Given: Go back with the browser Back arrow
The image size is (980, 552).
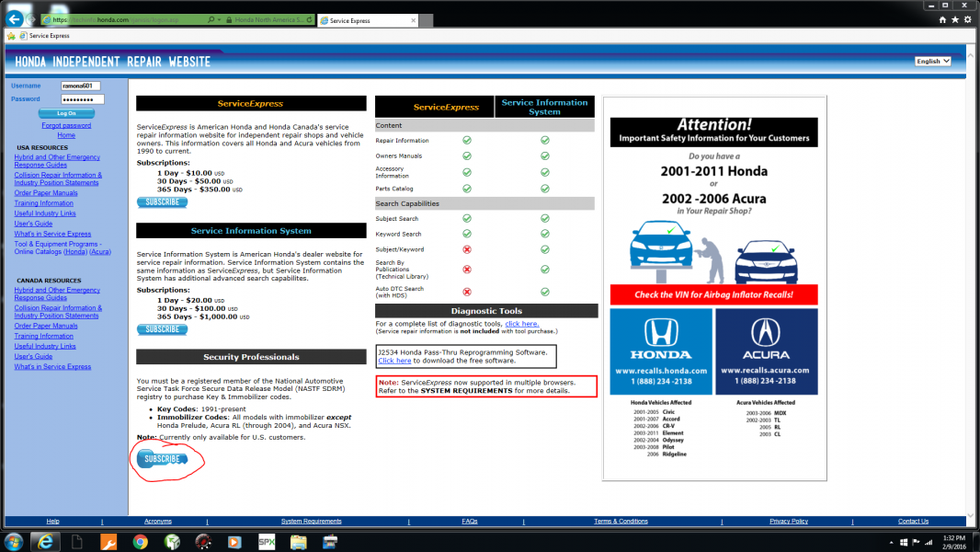Looking at the screenshot, I should [15, 19].
